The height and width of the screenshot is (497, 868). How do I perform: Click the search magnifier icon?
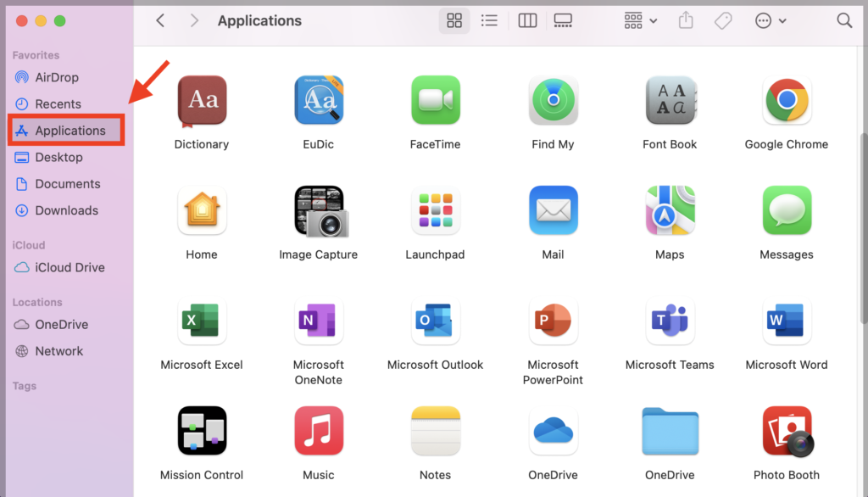[844, 20]
